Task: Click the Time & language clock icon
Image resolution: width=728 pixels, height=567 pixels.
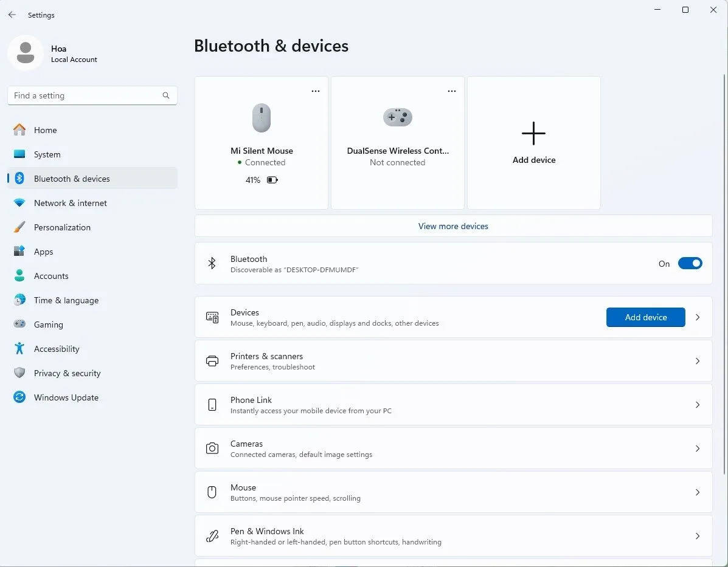Action: 19,300
